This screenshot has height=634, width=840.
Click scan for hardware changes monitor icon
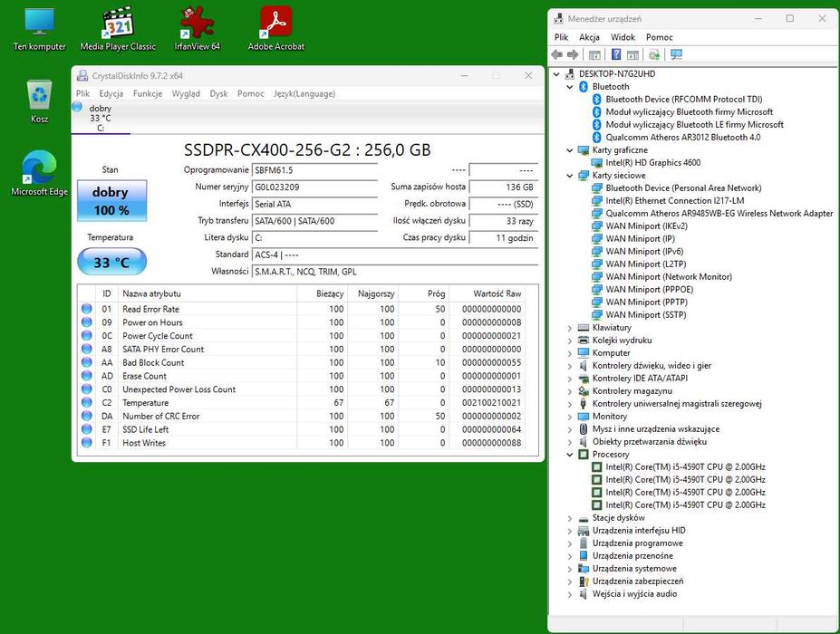(x=676, y=54)
